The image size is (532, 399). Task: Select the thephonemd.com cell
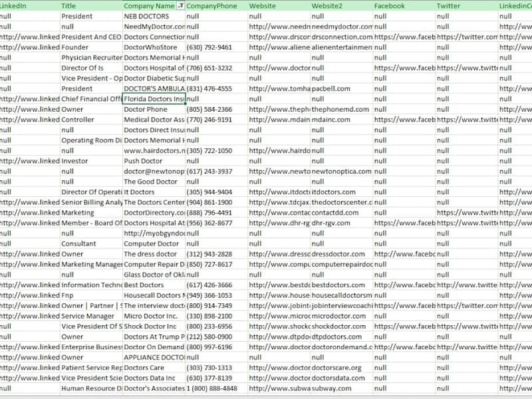pyautogui.click(x=342, y=109)
